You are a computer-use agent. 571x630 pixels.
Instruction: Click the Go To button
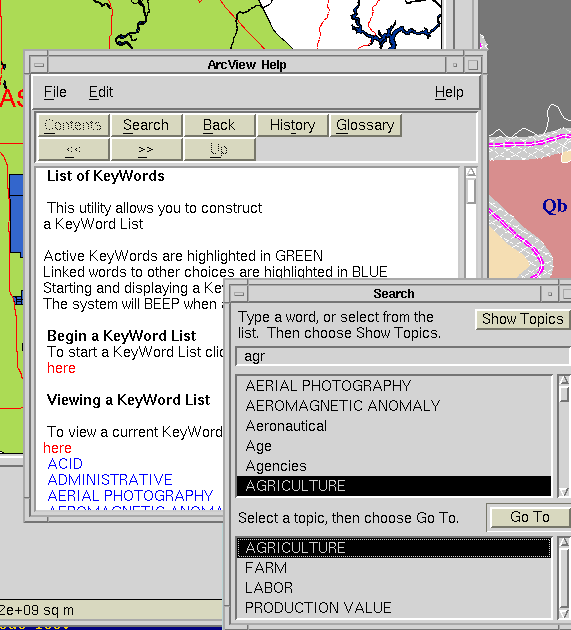(x=530, y=517)
